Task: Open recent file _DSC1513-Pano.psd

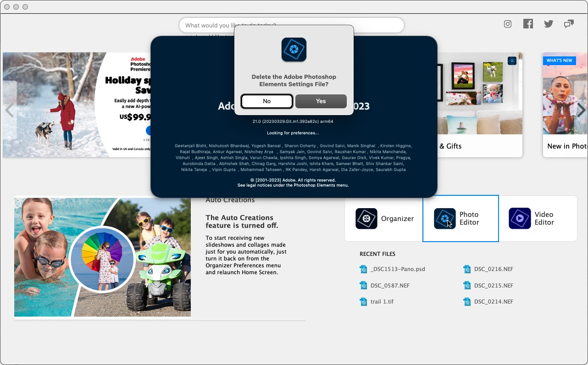Action: coord(398,269)
